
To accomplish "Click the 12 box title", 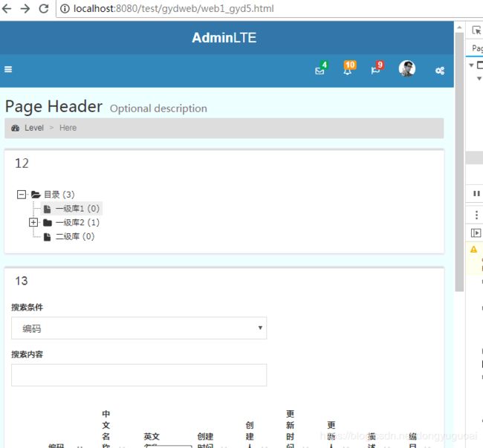I will point(22,163).
